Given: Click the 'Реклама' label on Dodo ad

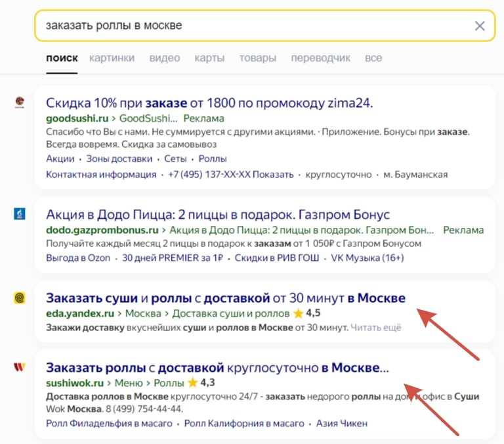Looking at the screenshot, I should pos(463,230).
